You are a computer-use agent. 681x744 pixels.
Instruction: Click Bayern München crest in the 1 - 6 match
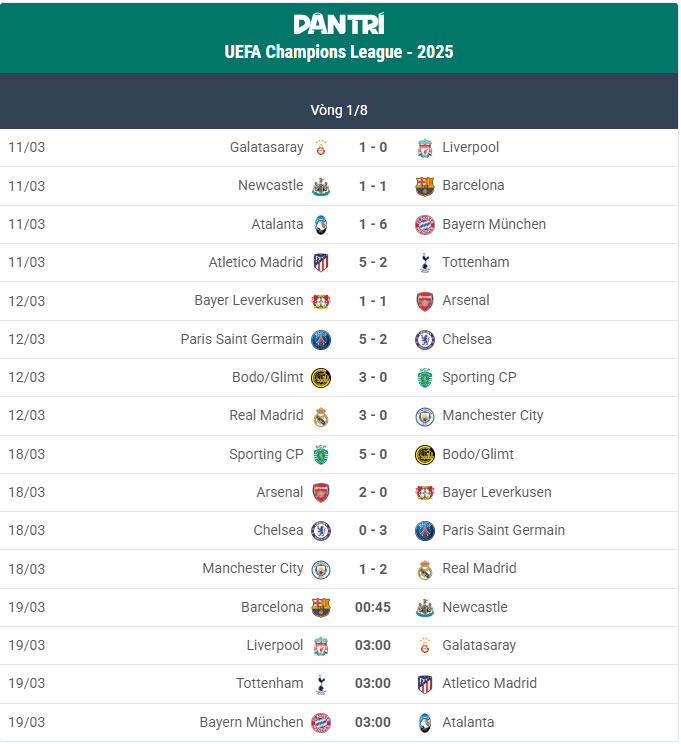pyautogui.click(x=425, y=225)
